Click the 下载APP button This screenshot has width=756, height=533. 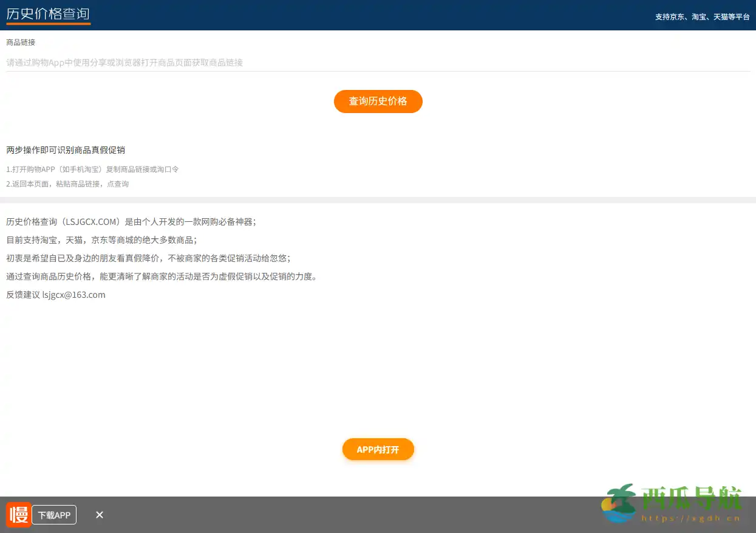pyautogui.click(x=54, y=515)
